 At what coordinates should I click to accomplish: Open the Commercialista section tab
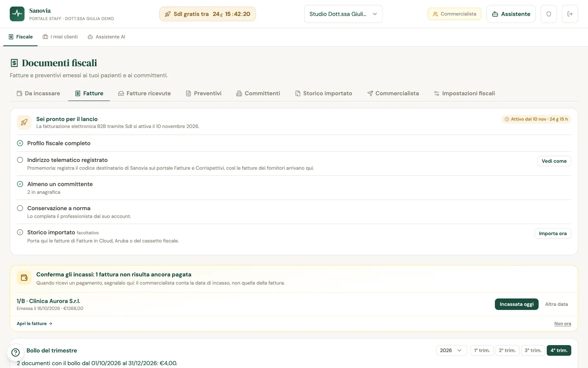click(393, 93)
